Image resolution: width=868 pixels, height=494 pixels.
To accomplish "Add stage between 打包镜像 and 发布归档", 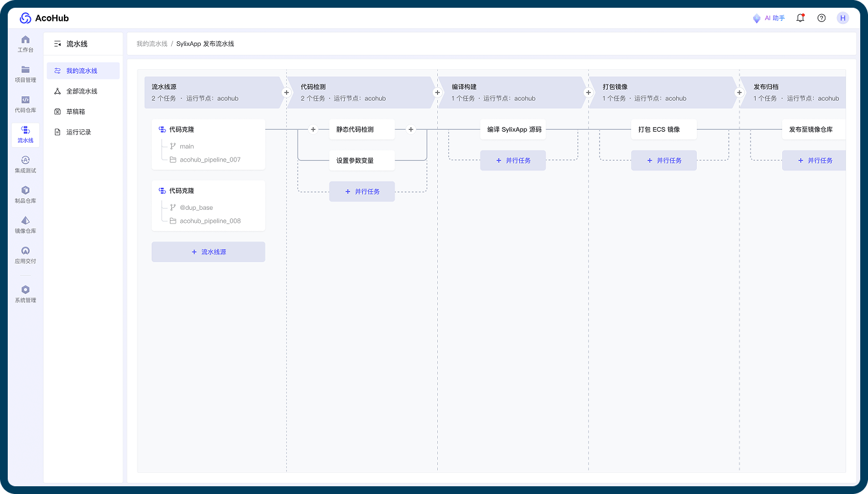I will (x=739, y=92).
